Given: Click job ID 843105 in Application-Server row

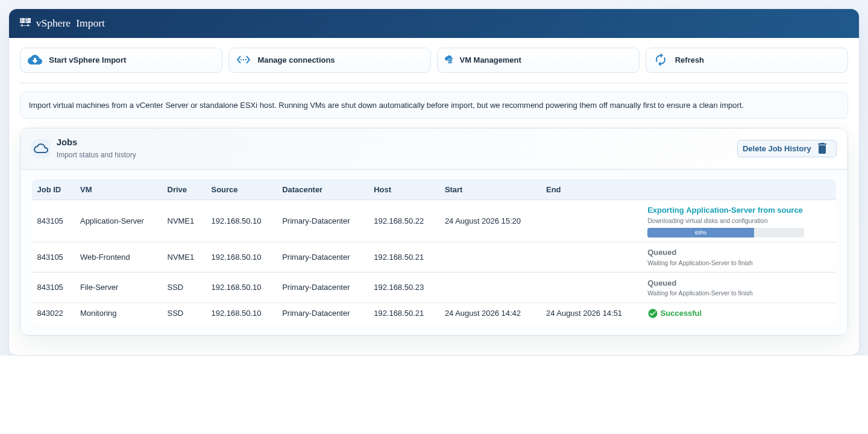Looking at the screenshot, I should (x=50, y=221).
